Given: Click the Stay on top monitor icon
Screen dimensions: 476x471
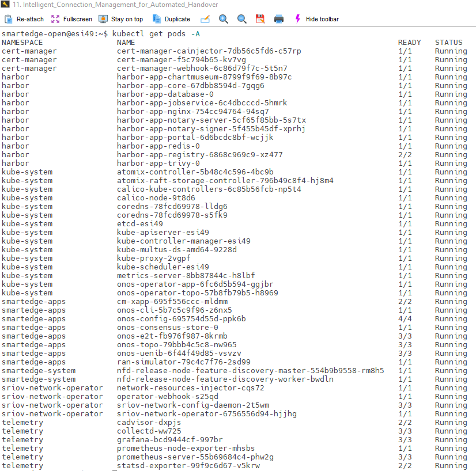Looking at the screenshot, I should pyautogui.click(x=103, y=19).
